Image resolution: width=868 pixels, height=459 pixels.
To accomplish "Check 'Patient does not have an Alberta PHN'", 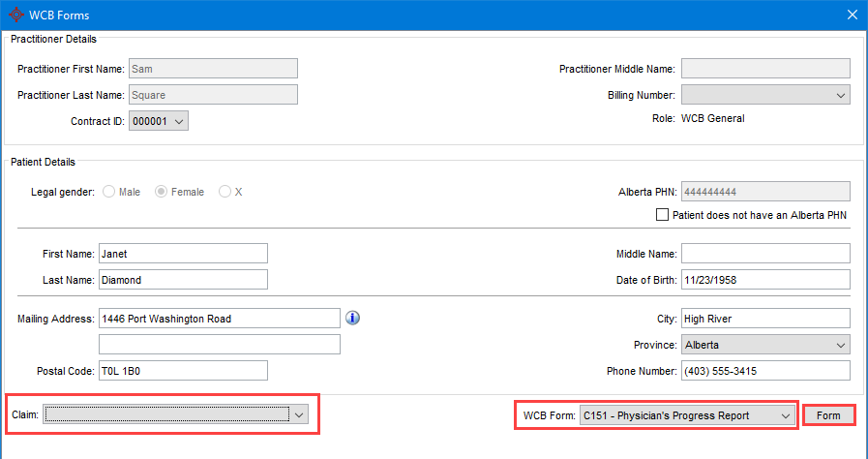I will (663, 215).
